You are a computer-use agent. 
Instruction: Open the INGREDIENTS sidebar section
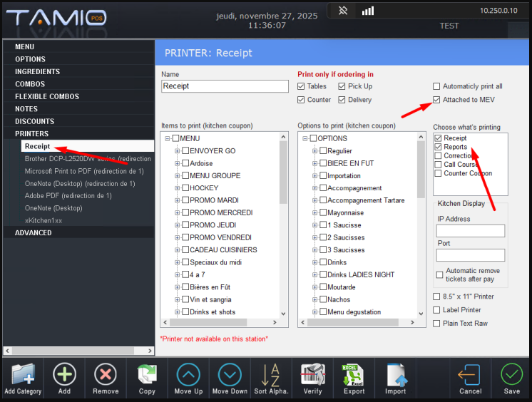tap(78, 71)
